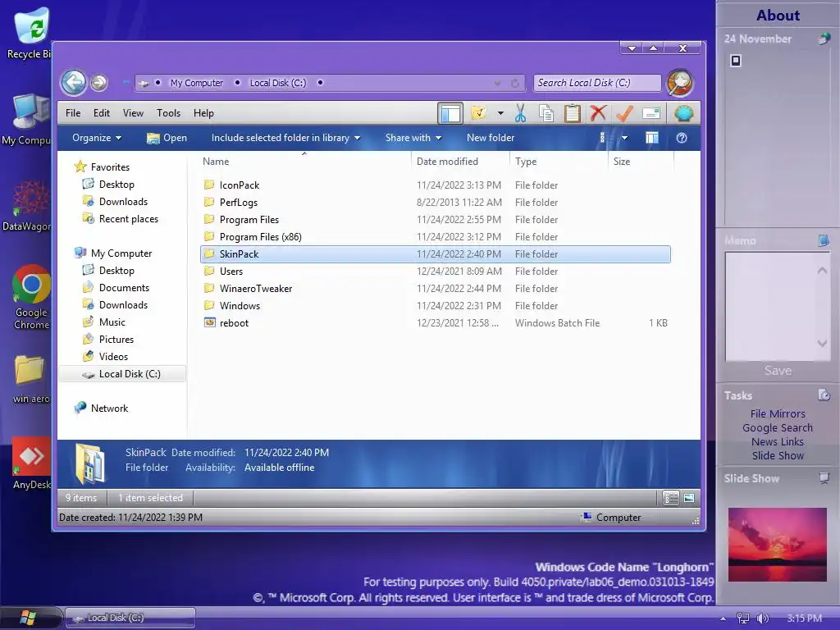Click the Cut scissors icon
The height and width of the screenshot is (630, 840).
coord(520,113)
